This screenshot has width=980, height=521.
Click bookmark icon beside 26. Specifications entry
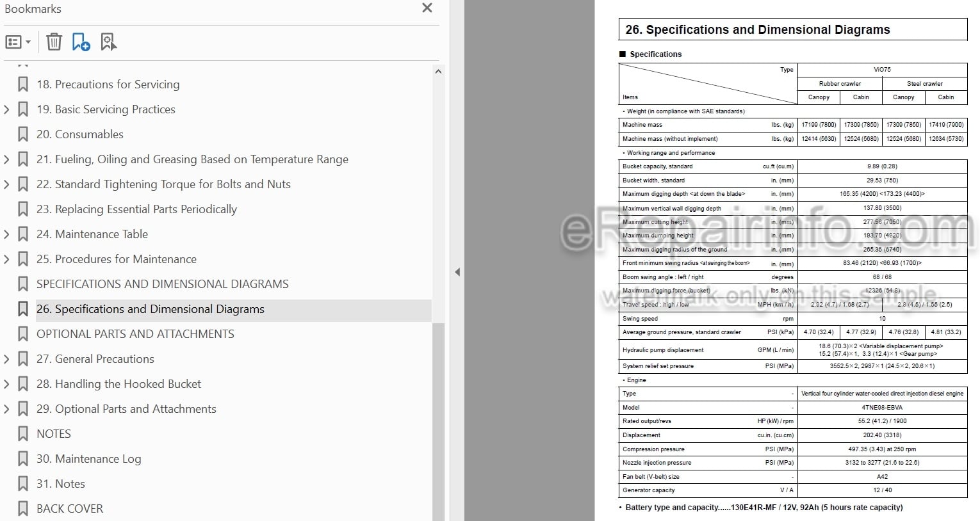pos(23,309)
